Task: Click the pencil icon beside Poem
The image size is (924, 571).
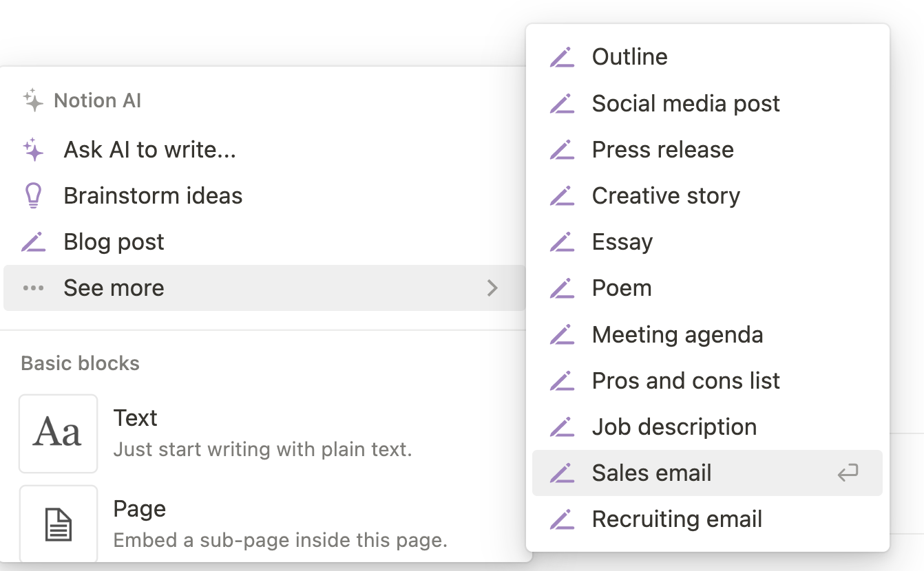Action: pos(562,288)
